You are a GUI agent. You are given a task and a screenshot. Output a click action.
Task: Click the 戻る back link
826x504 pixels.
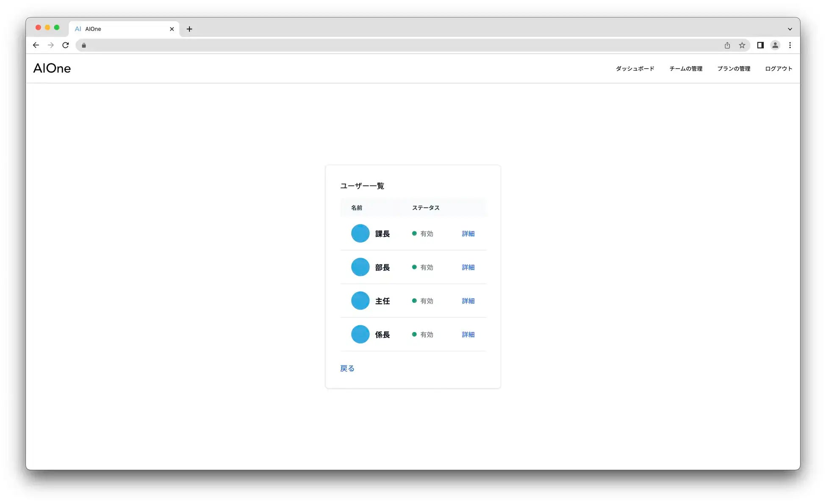[x=347, y=368]
